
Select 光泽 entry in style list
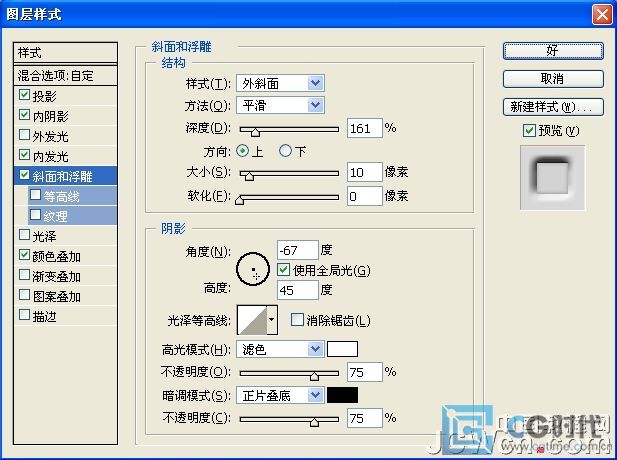pyautogui.click(x=44, y=236)
